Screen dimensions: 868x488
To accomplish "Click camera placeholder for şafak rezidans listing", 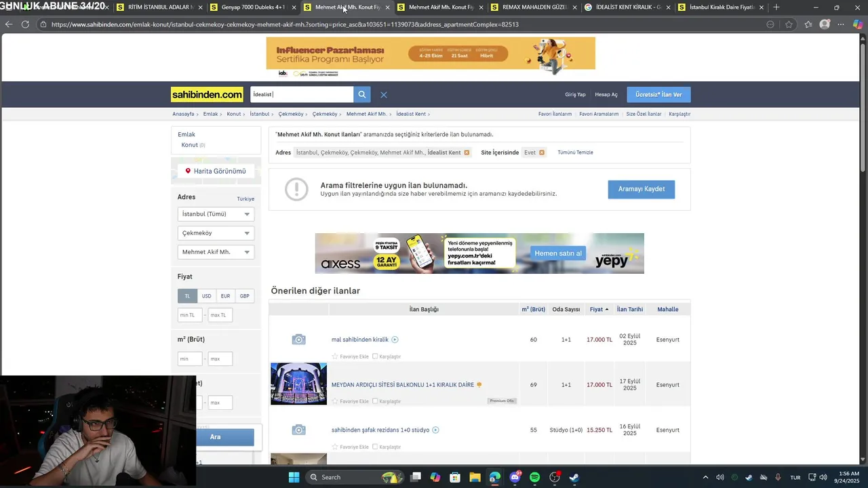I will click(298, 430).
